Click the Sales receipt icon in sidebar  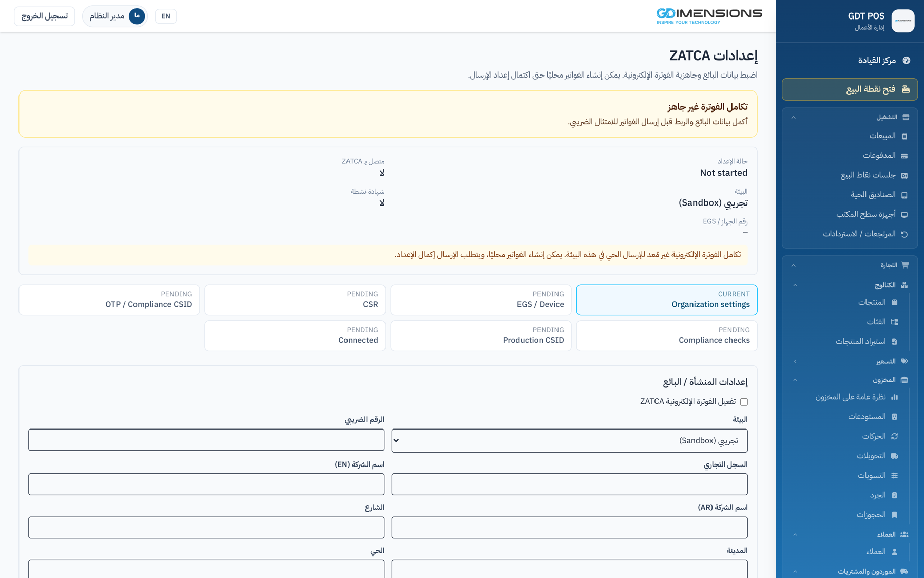click(x=904, y=136)
